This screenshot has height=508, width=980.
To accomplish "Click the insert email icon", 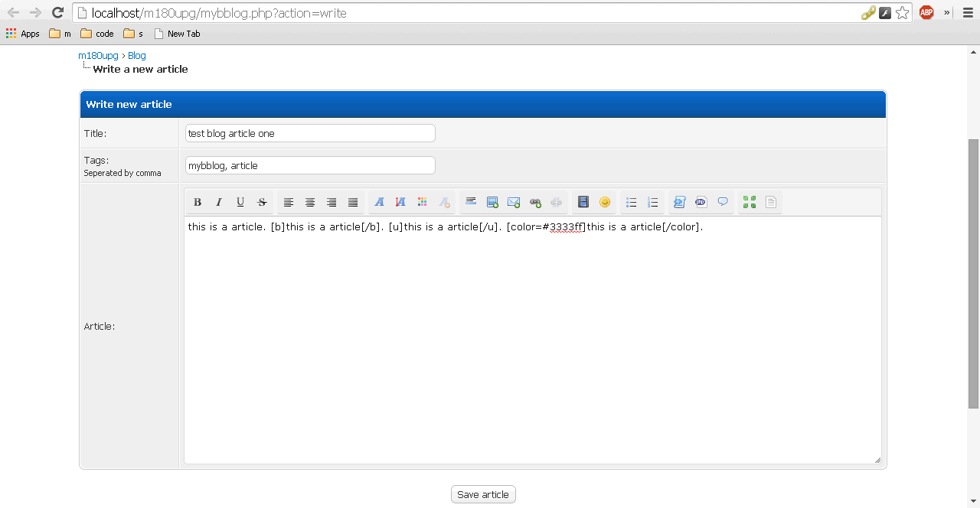I will point(514,202).
